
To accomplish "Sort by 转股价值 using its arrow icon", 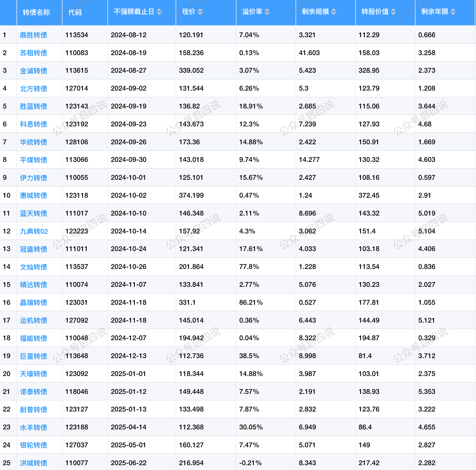I will pyautogui.click(x=393, y=12).
